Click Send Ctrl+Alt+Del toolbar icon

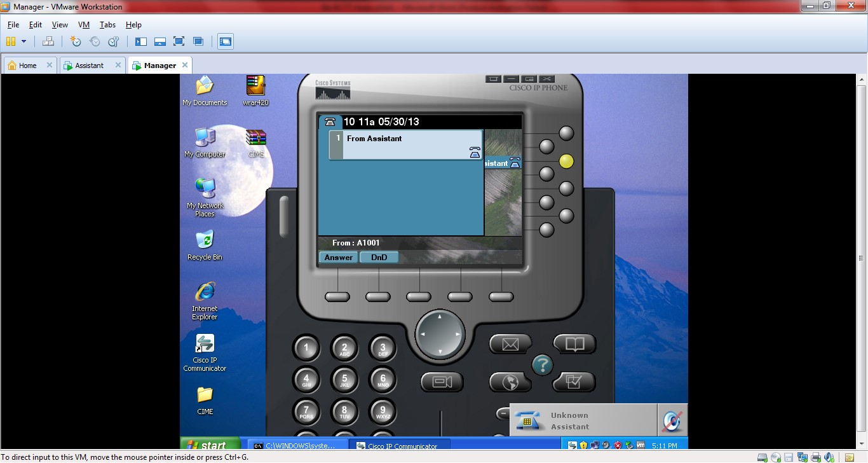(48, 41)
